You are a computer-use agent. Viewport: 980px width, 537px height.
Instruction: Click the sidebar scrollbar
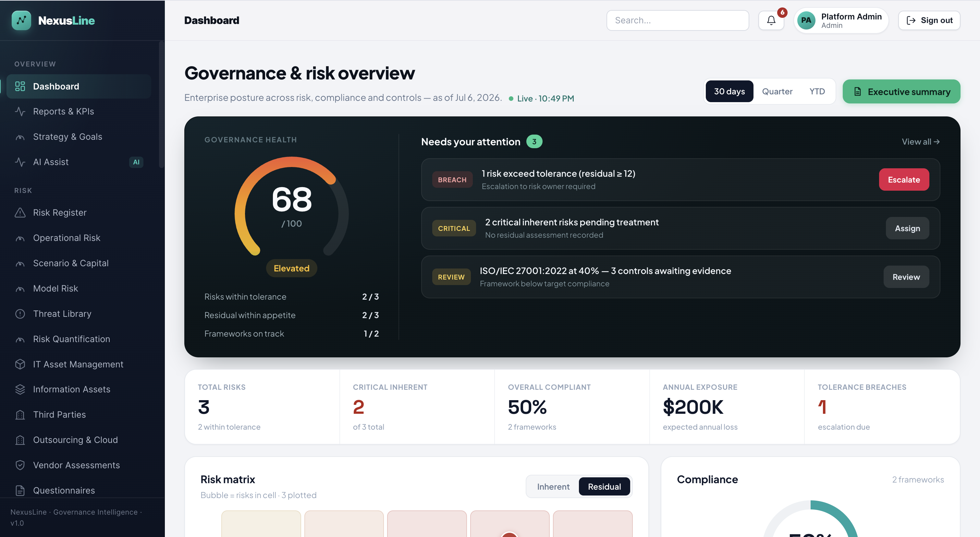point(161,104)
